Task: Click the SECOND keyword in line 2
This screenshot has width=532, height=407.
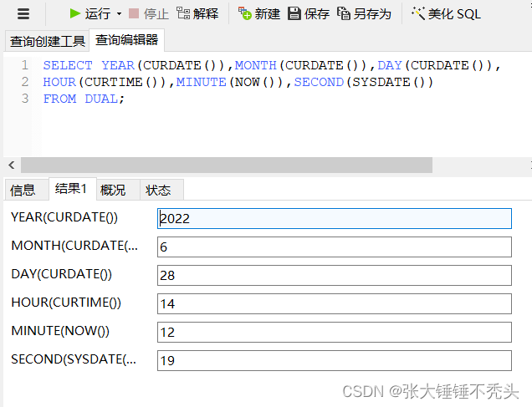Action: [319, 82]
